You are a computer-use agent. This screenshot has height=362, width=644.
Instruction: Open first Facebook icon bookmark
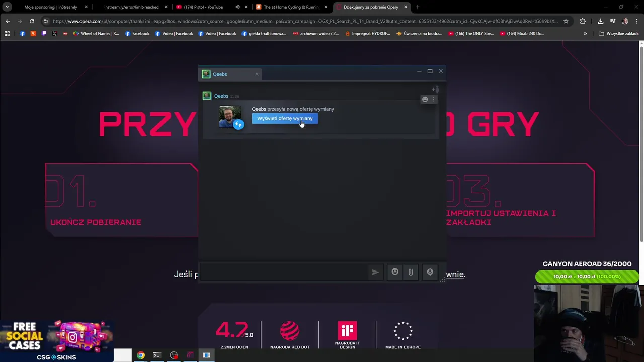point(22,34)
